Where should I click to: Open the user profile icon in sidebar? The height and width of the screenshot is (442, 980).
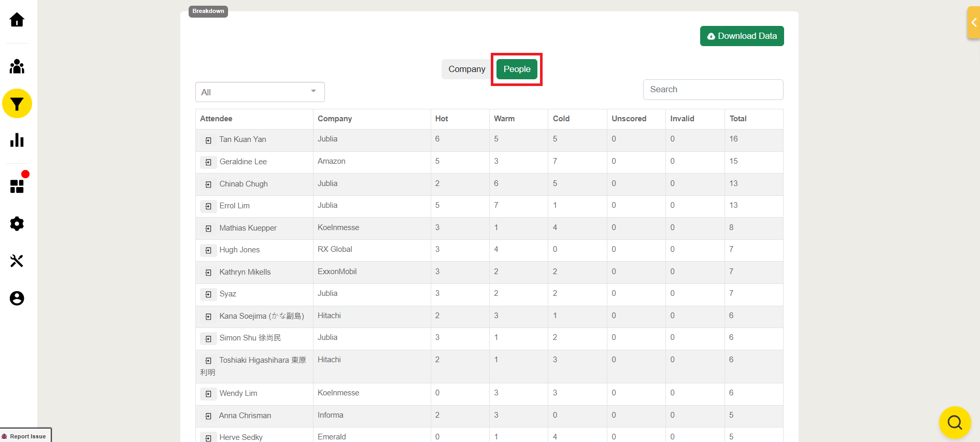coord(17,298)
